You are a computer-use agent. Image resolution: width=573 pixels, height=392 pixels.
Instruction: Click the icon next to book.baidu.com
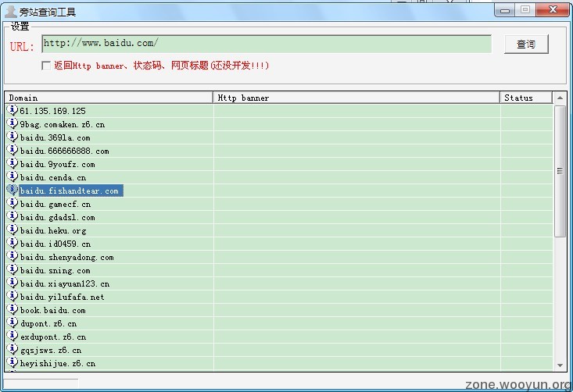tap(13, 309)
